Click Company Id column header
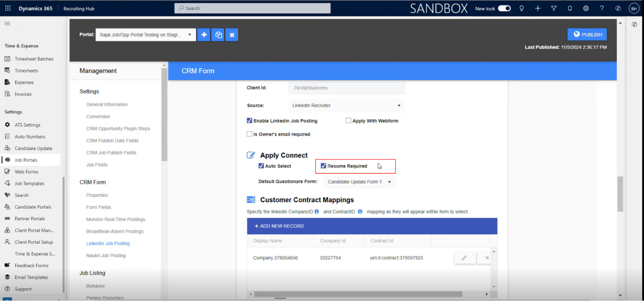This screenshot has width=644, height=302. click(333, 241)
